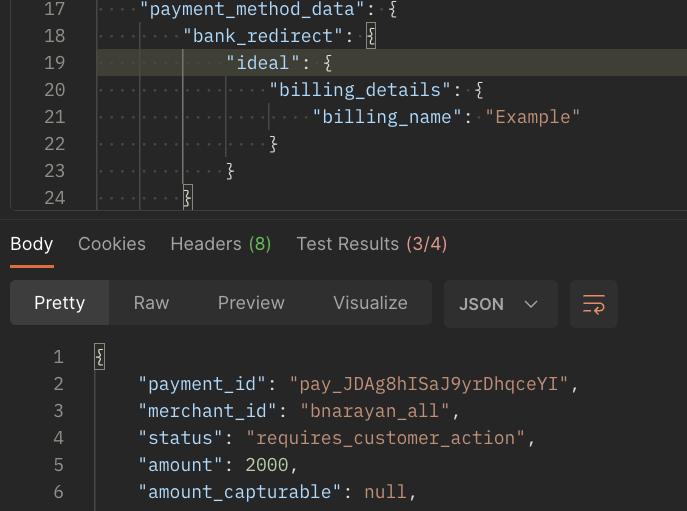687x511 pixels.
Task: Click the highlighted closing brace on line 24
Action: [187, 198]
